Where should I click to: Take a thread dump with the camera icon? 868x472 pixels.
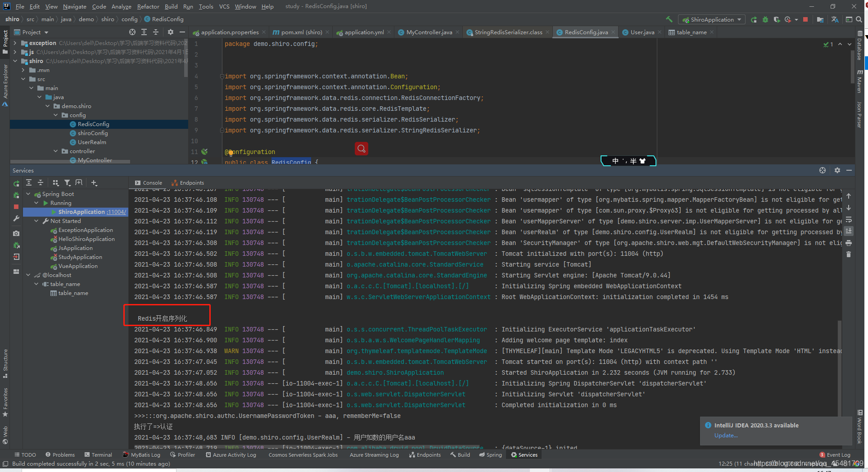17,233
